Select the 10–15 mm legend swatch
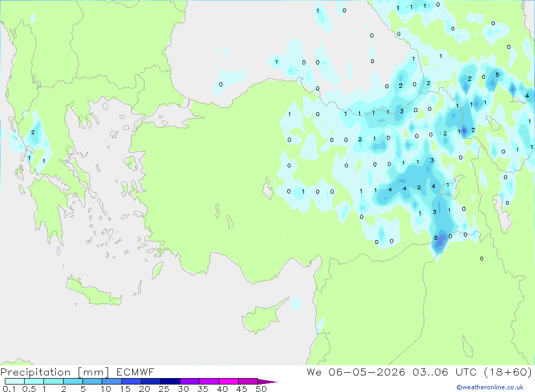 [112, 381]
